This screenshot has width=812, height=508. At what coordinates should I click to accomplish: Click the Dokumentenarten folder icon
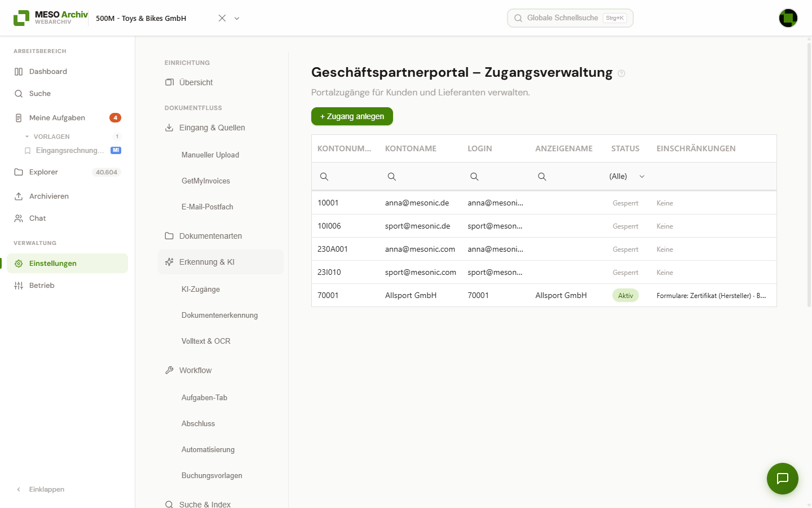tap(169, 236)
